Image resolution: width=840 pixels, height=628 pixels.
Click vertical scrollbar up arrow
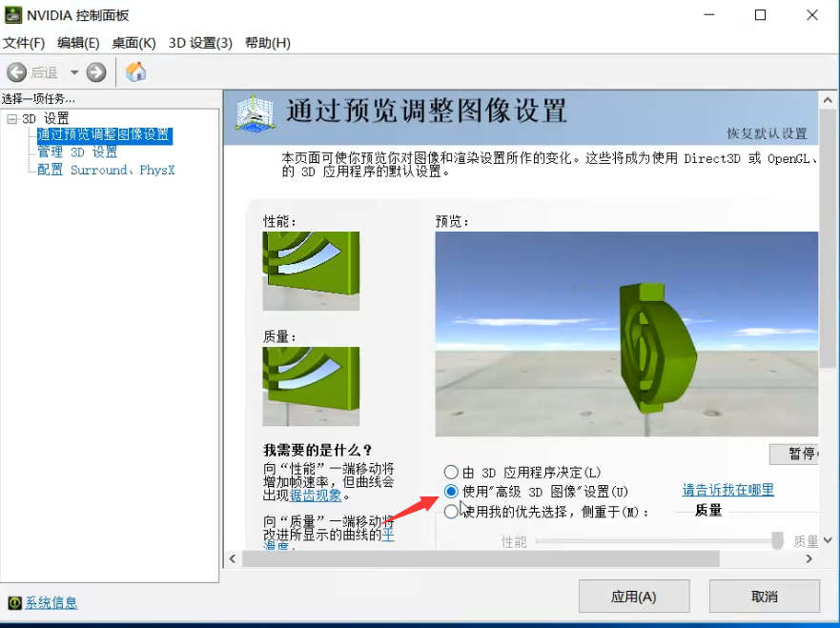coord(828,100)
